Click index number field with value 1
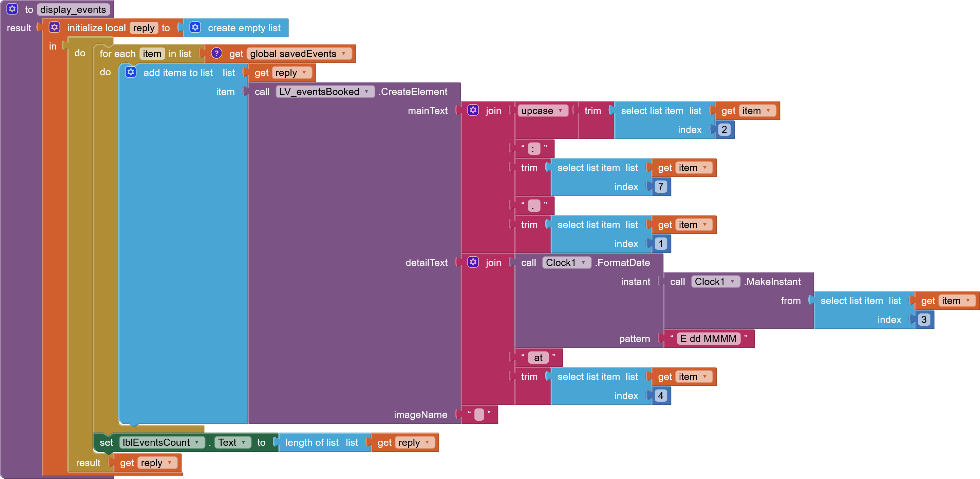Screen dimensions: 980x479 pos(661,244)
